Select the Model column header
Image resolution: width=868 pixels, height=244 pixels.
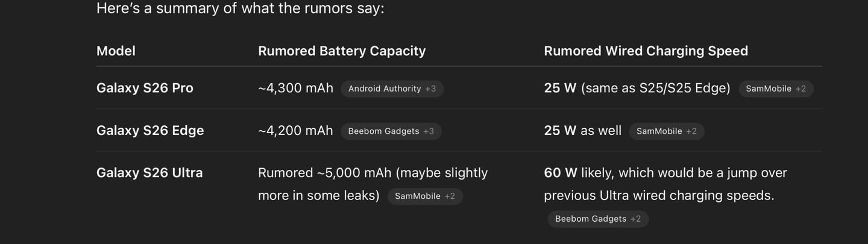(116, 51)
